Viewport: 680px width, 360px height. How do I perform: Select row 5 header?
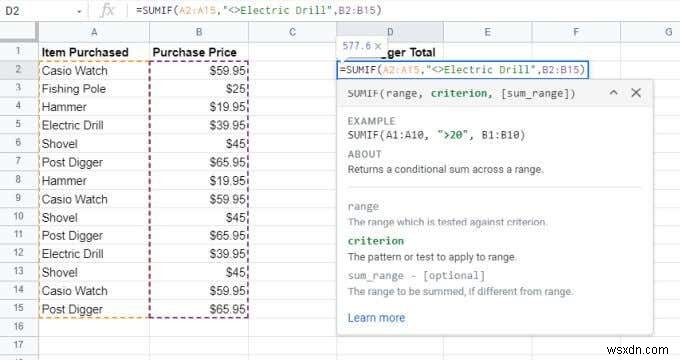coord(18,124)
